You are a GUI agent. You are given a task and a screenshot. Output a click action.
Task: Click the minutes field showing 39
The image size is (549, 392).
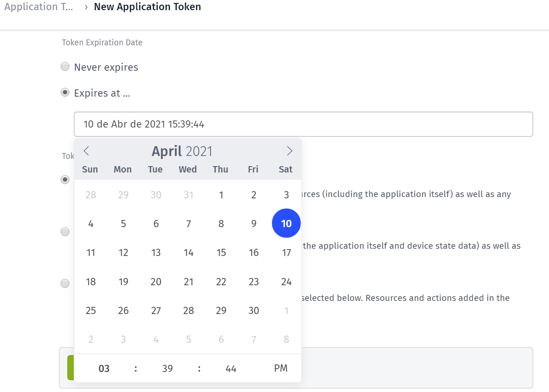point(167,369)
